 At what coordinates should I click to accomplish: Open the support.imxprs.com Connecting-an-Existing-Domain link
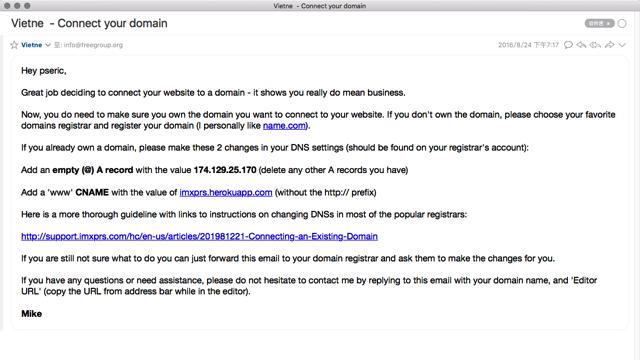199,236
